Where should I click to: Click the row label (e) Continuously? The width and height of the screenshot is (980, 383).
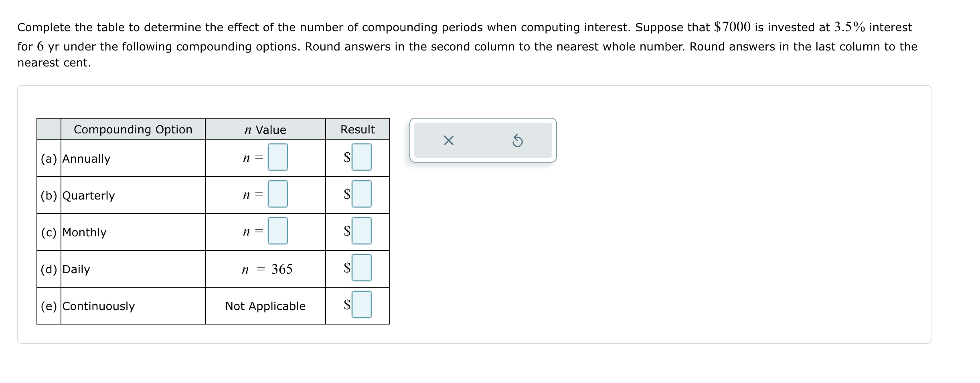[x=98, y=306]
